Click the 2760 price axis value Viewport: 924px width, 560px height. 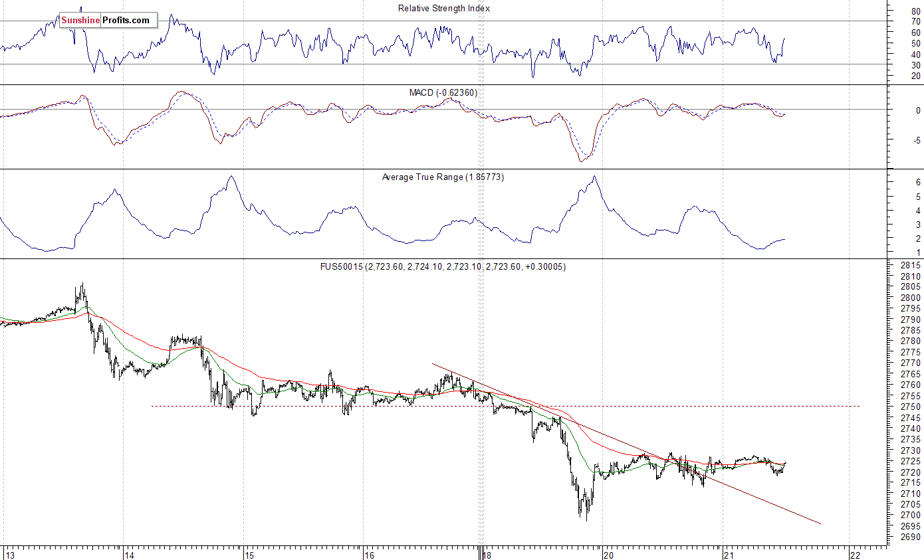point(911,385)
